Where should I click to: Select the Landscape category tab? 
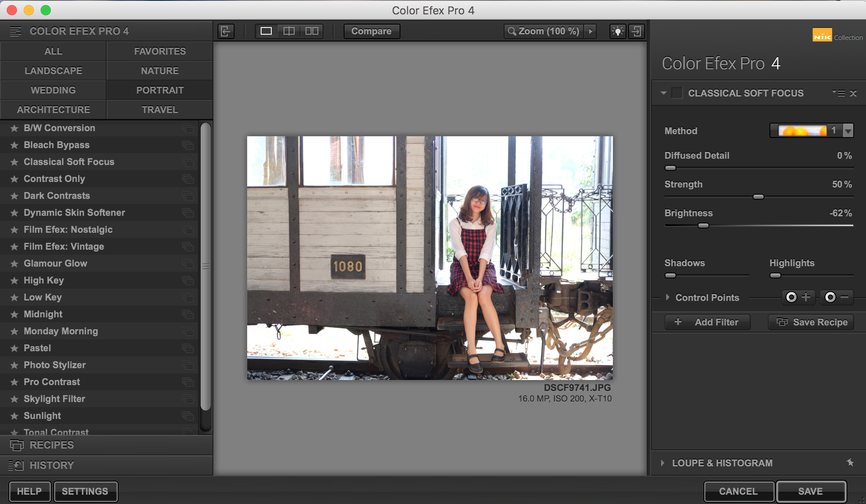click(x=53, y=71)
